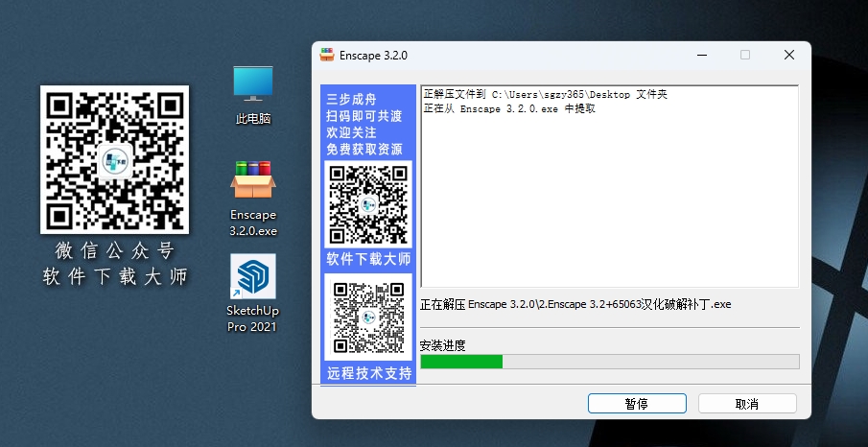The width and height of the screenshot is (868, 447).
Task: Click the line 正在从 Enscape 3.2.0.exe 中提取
Action: click(509, 109)
